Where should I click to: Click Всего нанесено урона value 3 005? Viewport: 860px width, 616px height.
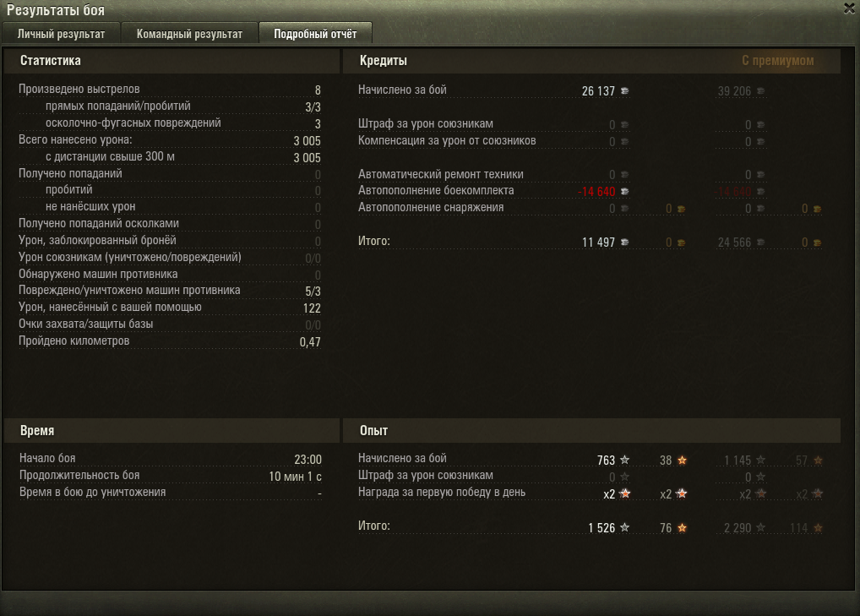(308, 141)
